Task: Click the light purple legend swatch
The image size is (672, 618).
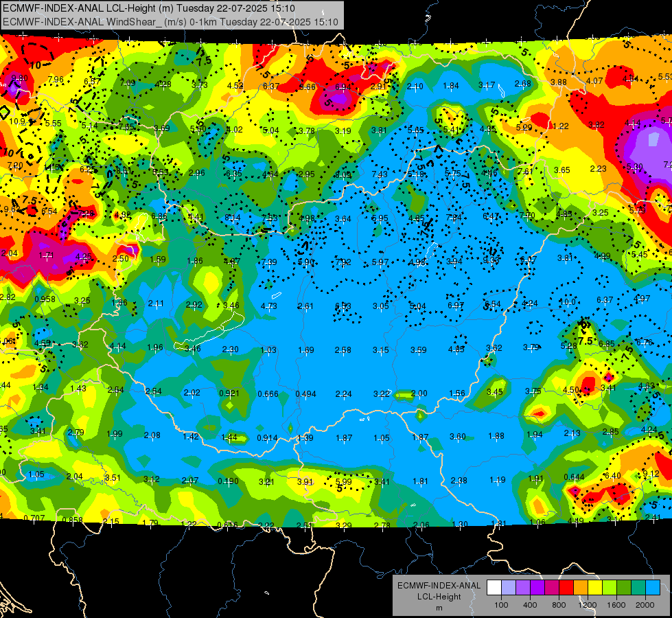Action: [523, 588]
